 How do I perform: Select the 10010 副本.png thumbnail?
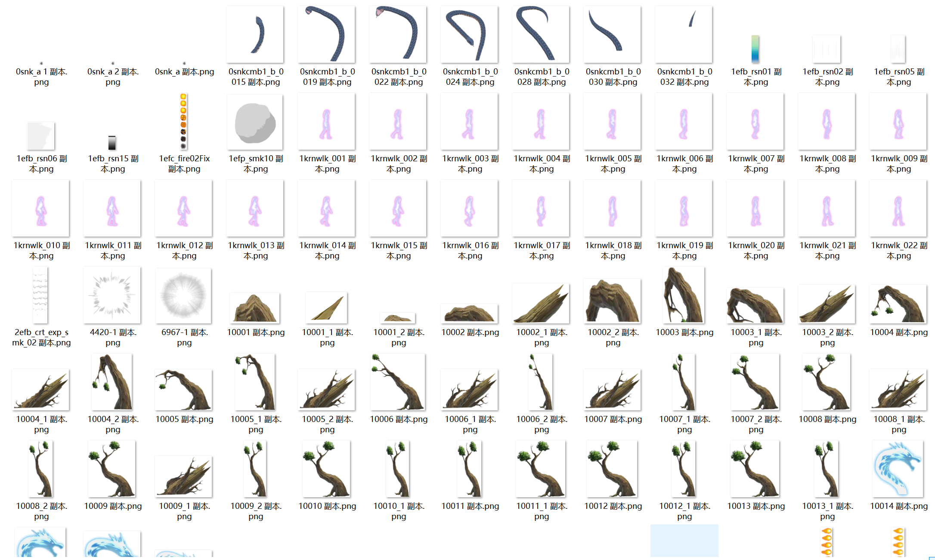pyautogui.click(x=327, y=469)
